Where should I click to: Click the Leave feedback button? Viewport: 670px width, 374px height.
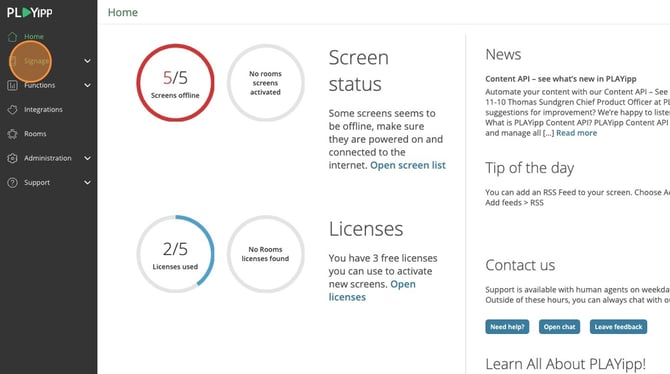pyautogui.click(x=618, y=327)
